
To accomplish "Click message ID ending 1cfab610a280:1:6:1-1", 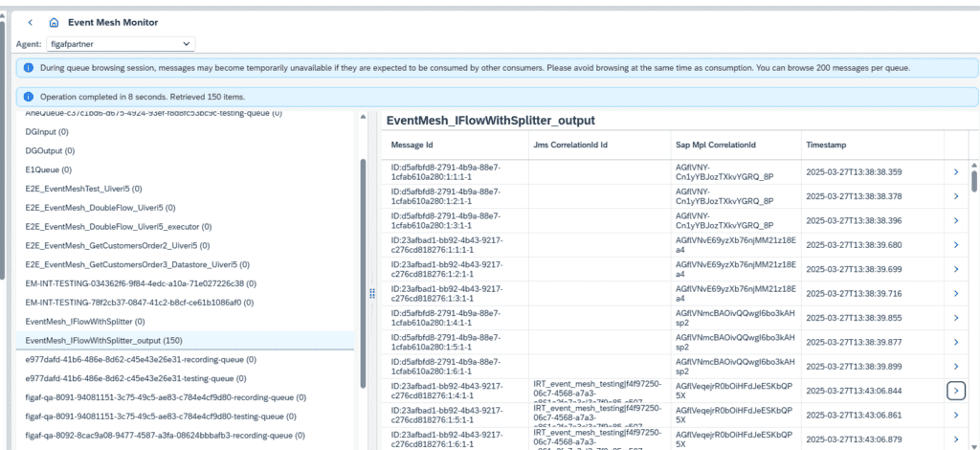I will pyautogui.click(x=446, y=367).
